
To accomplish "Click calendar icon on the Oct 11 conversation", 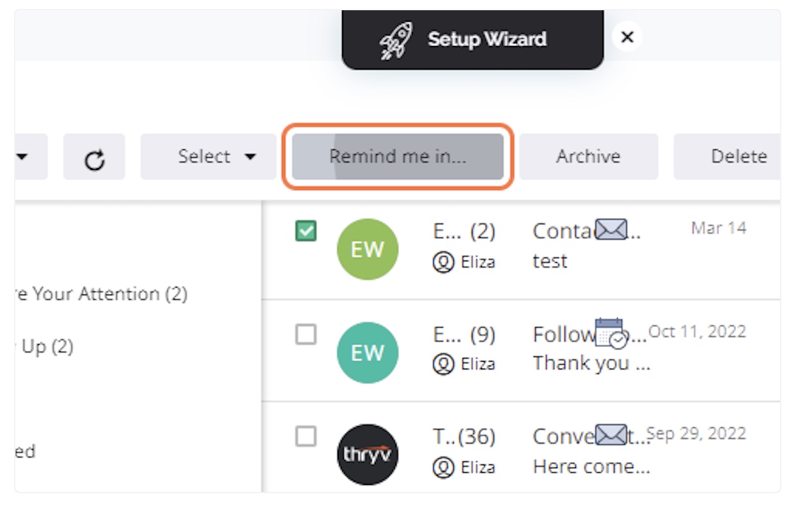I will (611, 333).
